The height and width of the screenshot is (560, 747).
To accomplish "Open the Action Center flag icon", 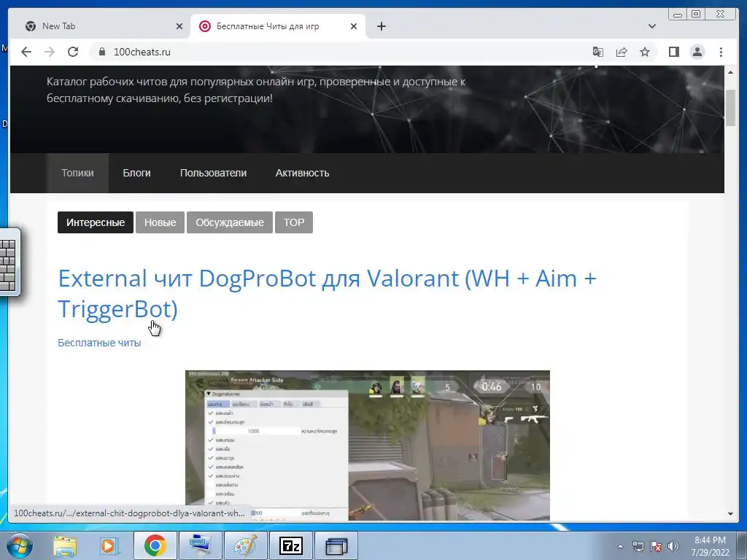I will tap(656, 546).
